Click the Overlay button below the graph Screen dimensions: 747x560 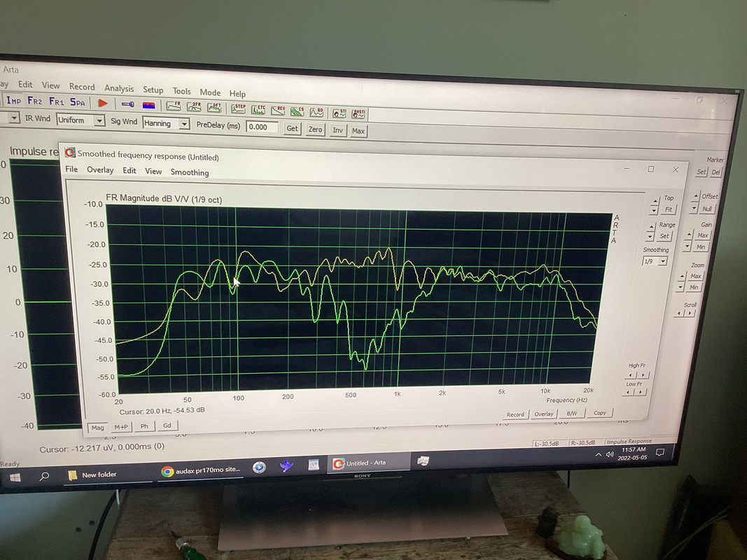tap(543, 414)
